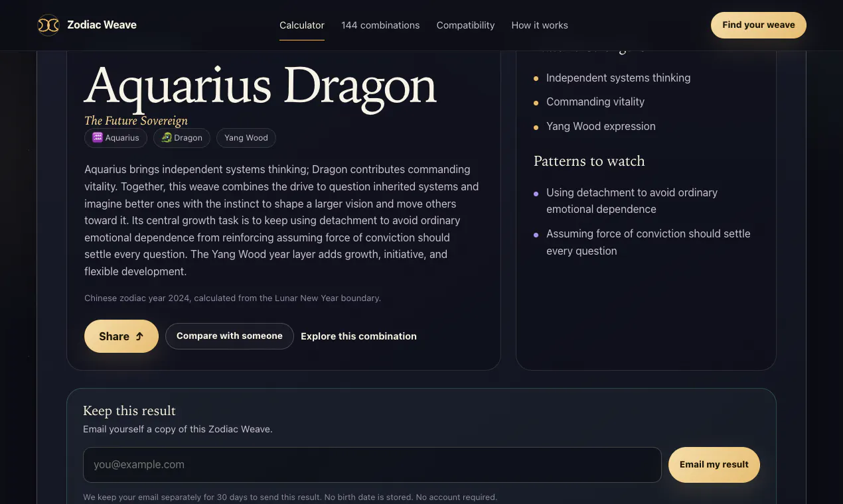Open the How it works nav item
Image resolution: width=843 pixels, height=504 pixels.
pos(540,25)
